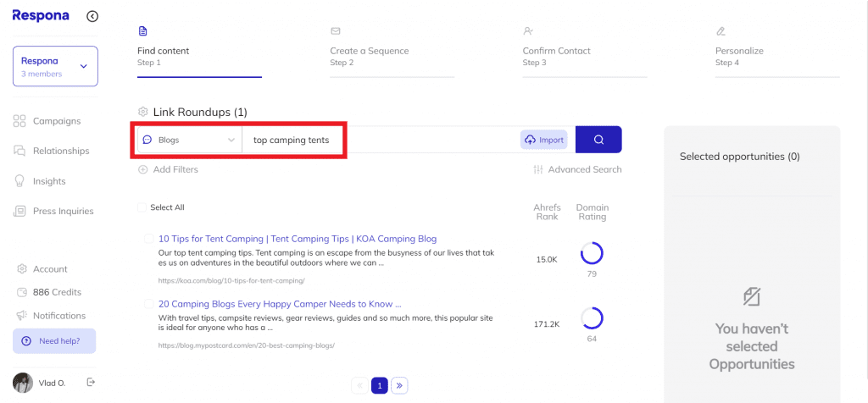Open 20 Camping Blogs Every Happy Camper link

(x=280, y=304)
